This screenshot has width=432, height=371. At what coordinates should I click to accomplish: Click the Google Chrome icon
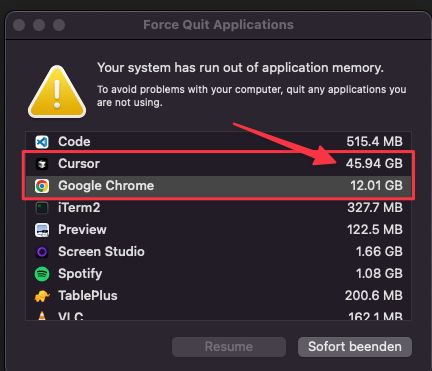(x=42, y=186)
